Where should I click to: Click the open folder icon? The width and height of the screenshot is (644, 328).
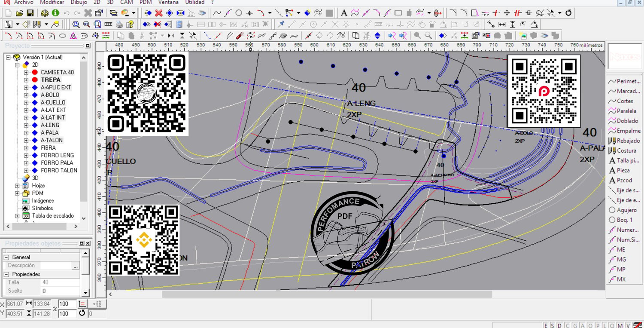(19, 13)
